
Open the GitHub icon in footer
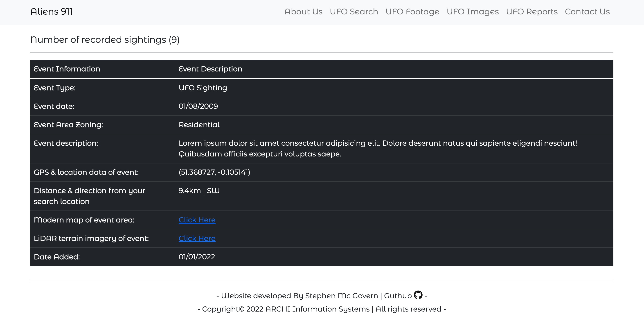[418, 295]
